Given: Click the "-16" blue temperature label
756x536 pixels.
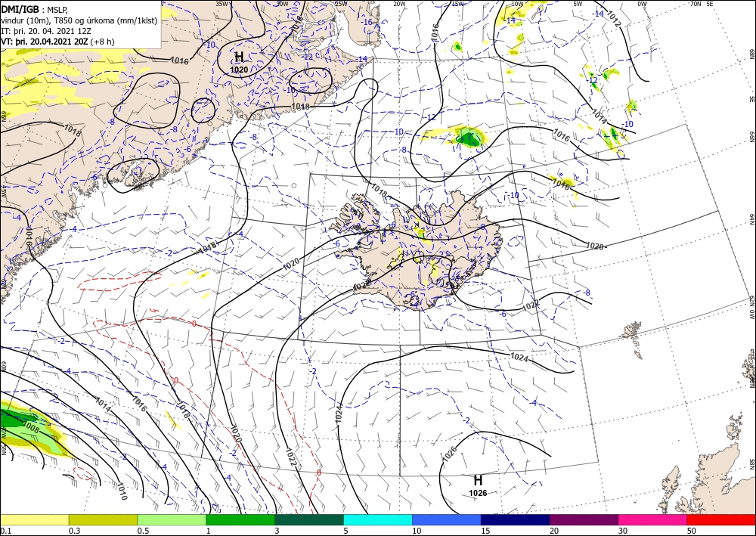Looking at the screenshot, I should click(x=367, y=22).
